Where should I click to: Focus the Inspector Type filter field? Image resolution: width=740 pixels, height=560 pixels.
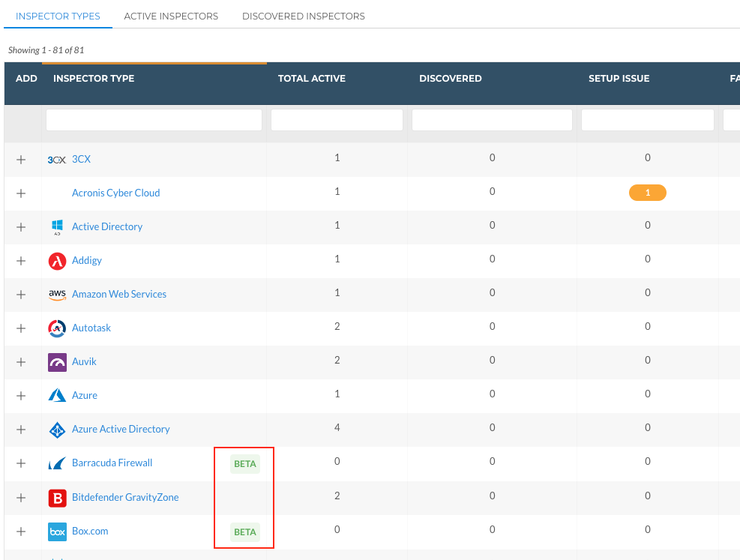(154, 120)
